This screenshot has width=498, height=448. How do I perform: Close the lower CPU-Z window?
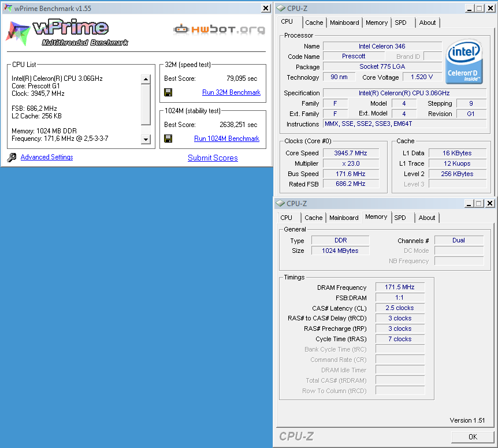coord(490,203)
